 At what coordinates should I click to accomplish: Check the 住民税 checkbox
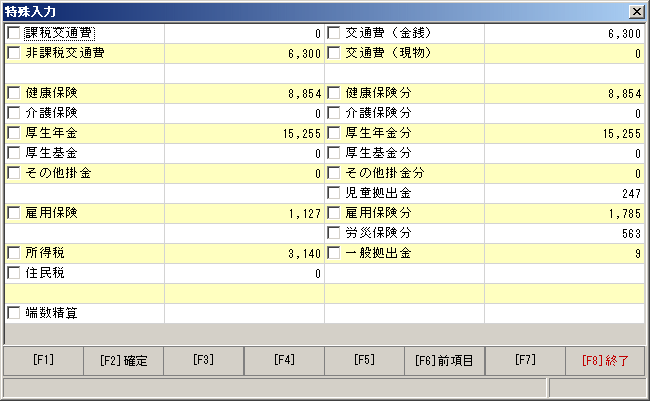14,272
